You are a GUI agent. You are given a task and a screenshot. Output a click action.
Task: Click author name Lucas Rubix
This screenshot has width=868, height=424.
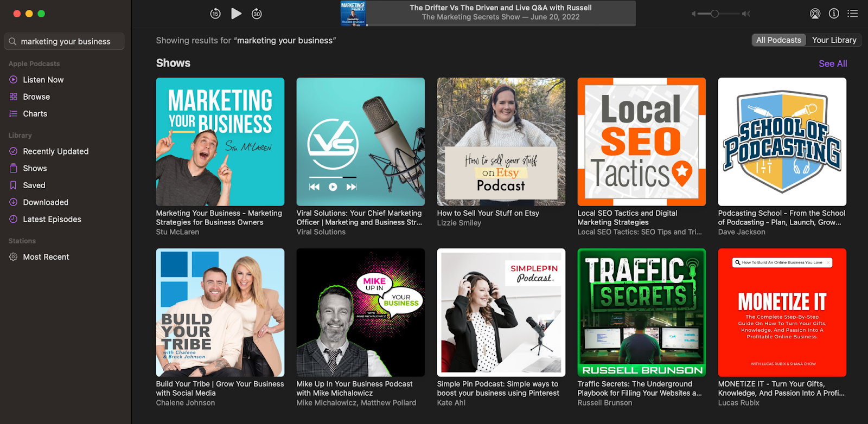(739, 403)
